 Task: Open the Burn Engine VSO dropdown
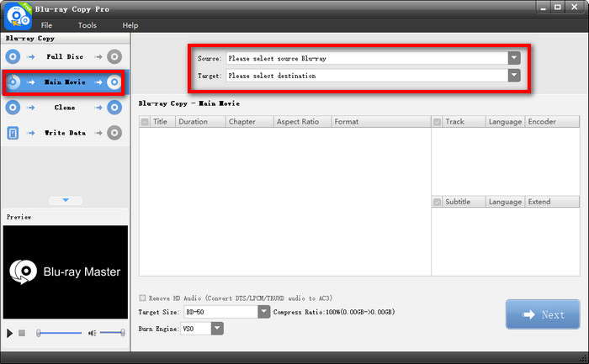coord(217,329)
